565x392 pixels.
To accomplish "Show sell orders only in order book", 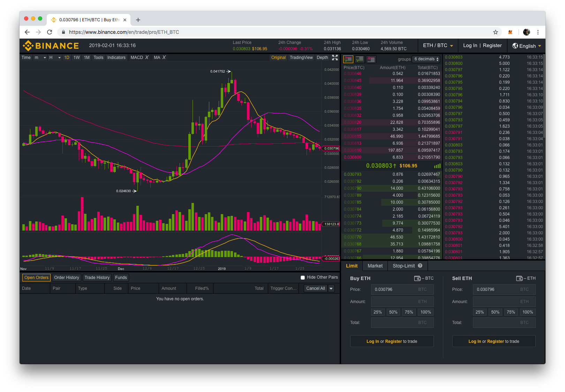I will (x=371, y=59).
